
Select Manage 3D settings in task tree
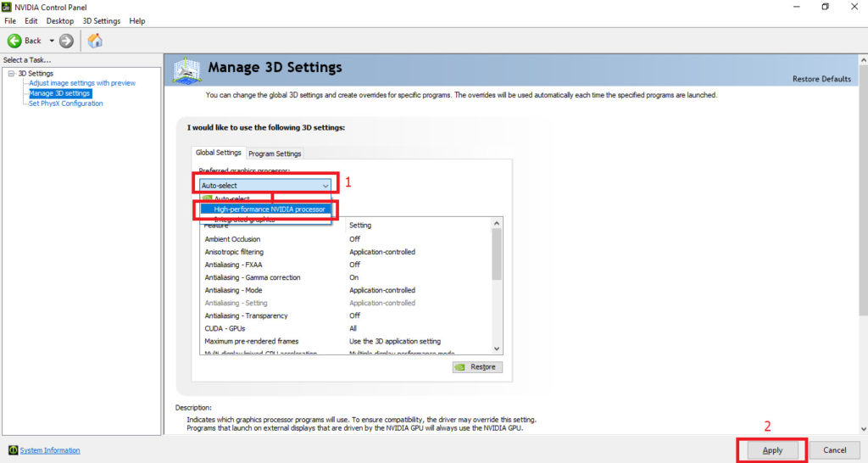[x=60, y=93]
